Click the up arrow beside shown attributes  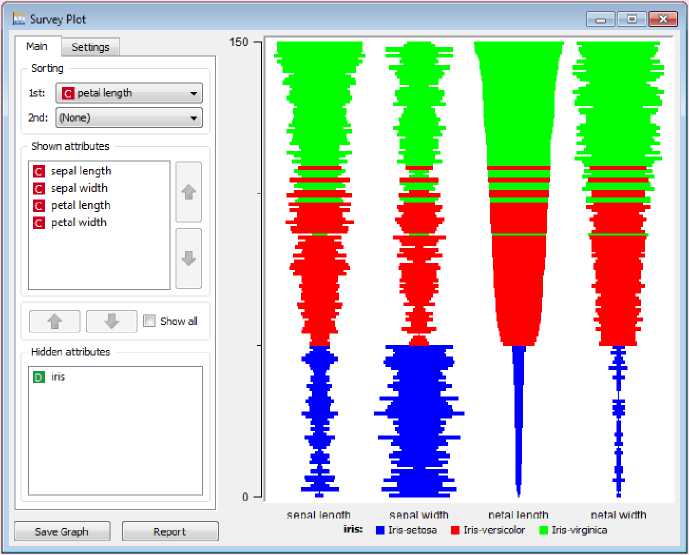[188, 192]
